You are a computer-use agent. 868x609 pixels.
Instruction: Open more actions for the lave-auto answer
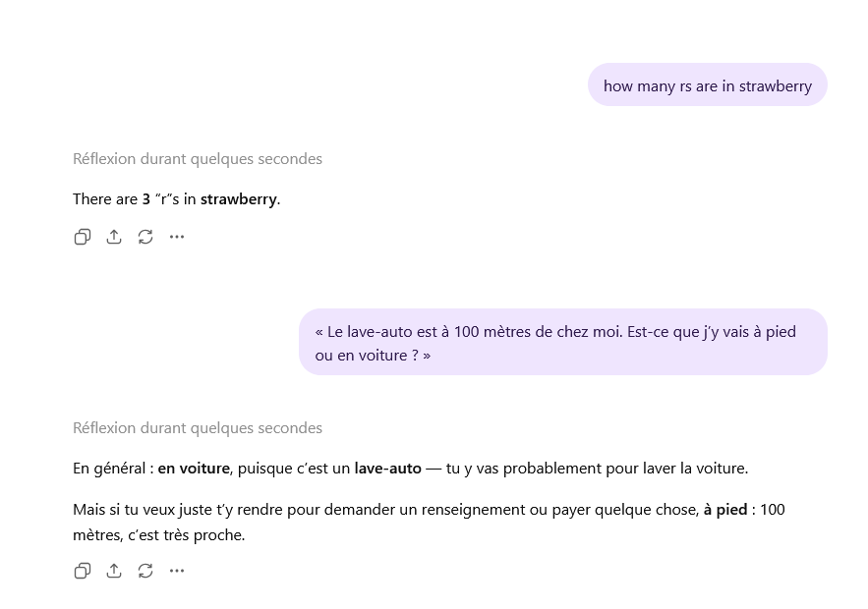pyautogui.click(x=177, y=571)
